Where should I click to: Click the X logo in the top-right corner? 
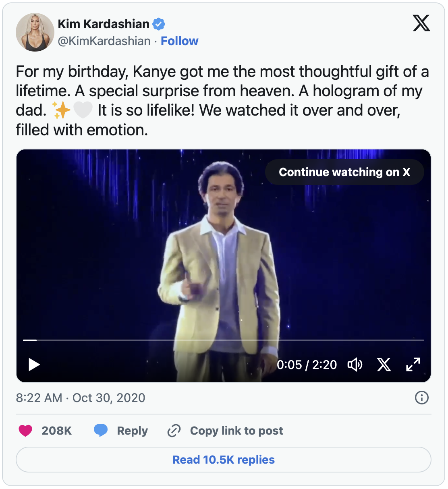(421, 23)
